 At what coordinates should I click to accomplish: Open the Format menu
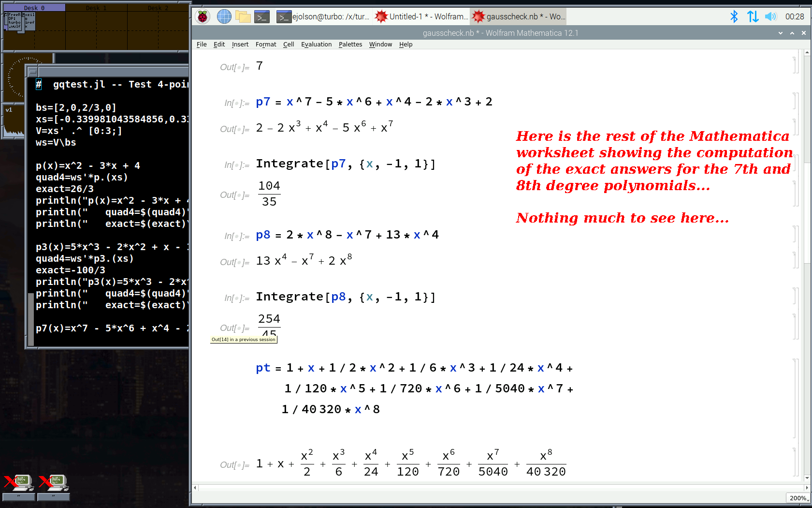(266, 45)
